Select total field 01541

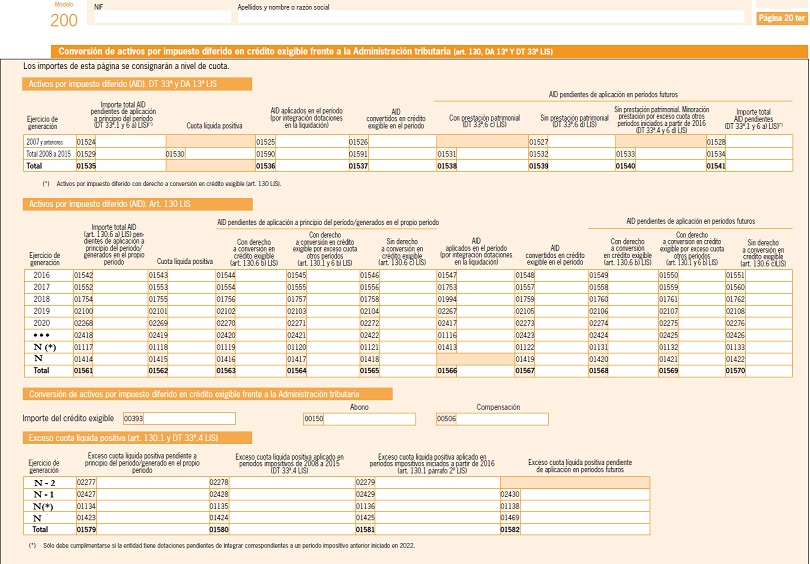759,166
